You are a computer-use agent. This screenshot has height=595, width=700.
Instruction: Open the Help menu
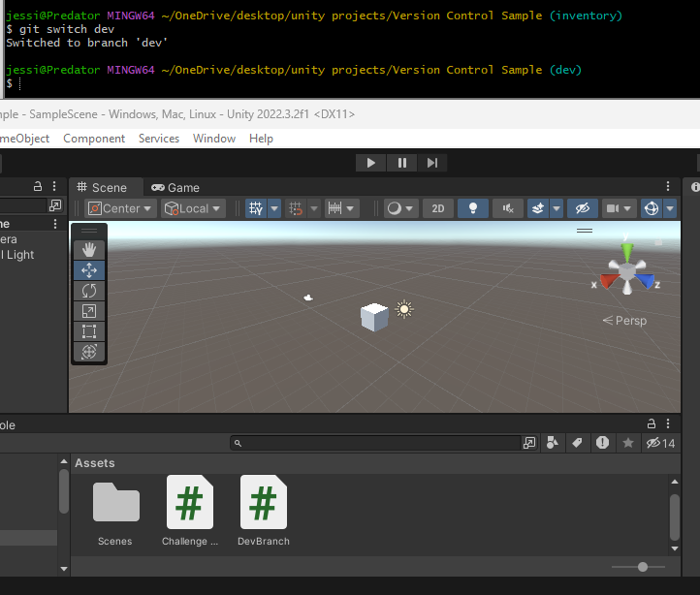coord(261,139)
